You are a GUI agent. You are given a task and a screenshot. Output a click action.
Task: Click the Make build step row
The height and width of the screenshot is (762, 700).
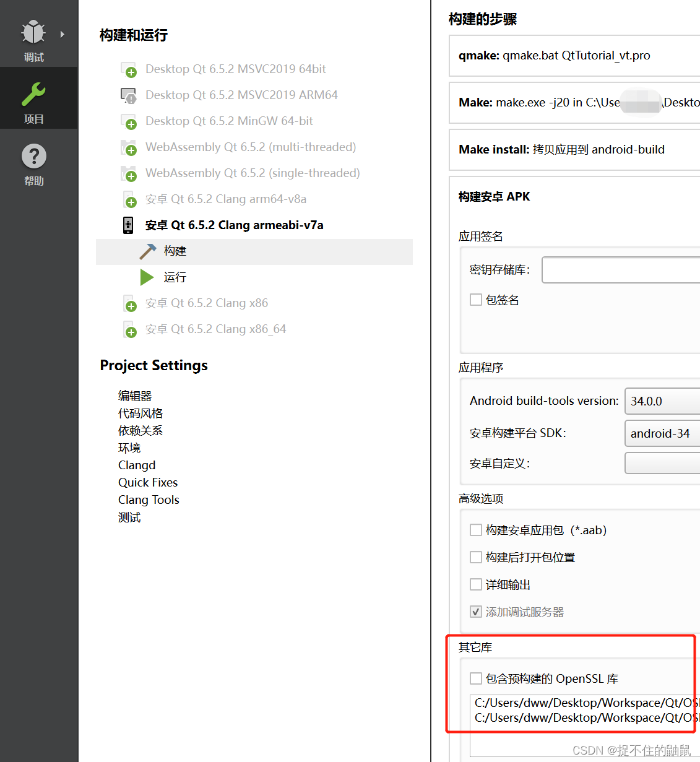point(574,103)
